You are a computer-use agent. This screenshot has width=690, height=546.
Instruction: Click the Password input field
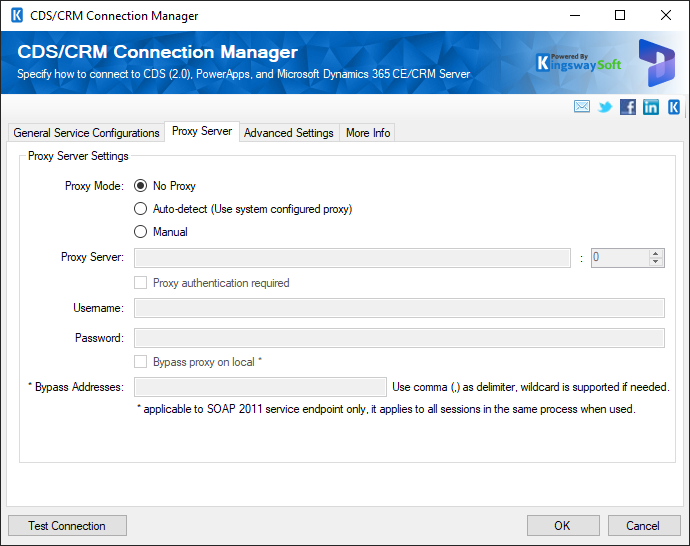coord(399,338)
